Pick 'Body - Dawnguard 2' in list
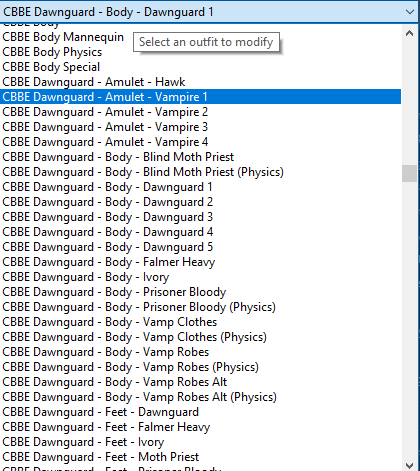This screenshot has width=420, height=471. (200, 202)
